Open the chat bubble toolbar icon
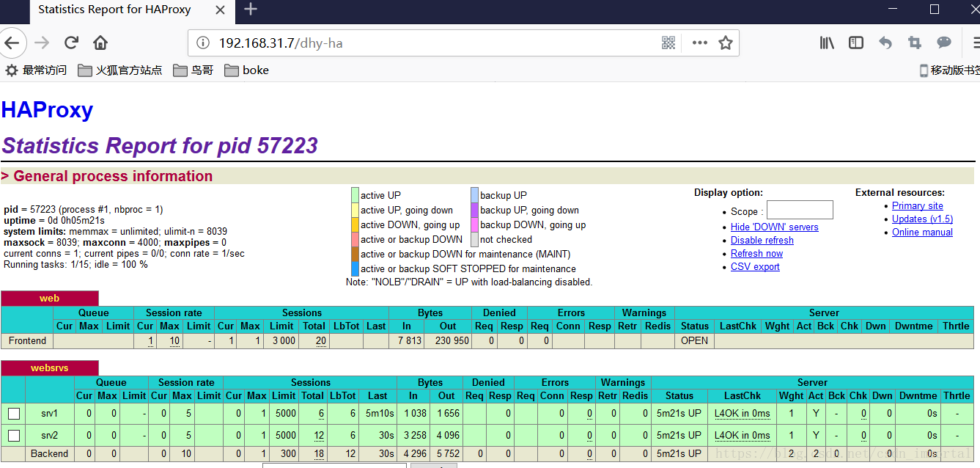Image resolution: width=980 pixels, height=468 pixels. pyautogui.click(x=944, y=43)
